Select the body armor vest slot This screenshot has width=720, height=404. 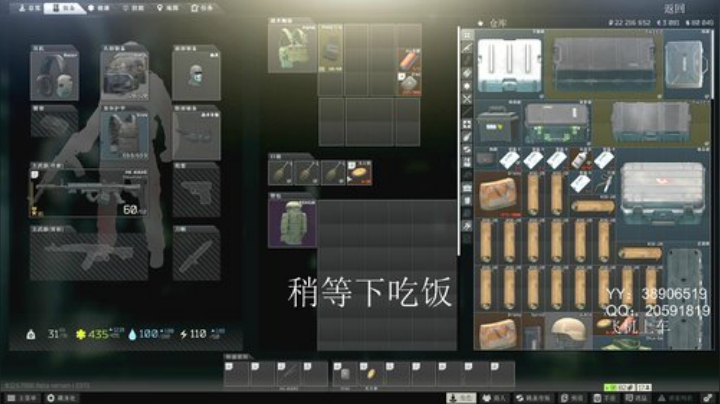pos(124,135)
